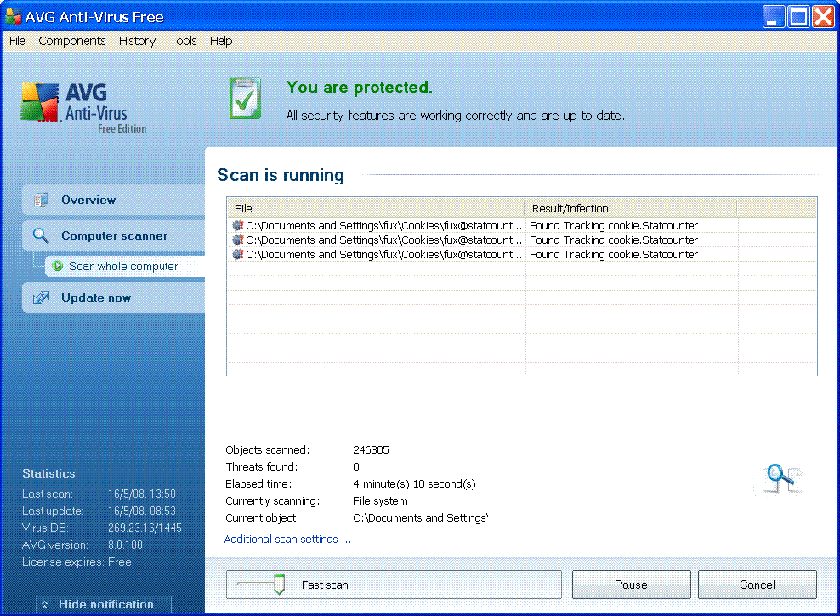The width and height of the screenshot is (840, 616).
Task: Click the Result/Infection column header
Action: pyautogui.click(x=631, y=208)
